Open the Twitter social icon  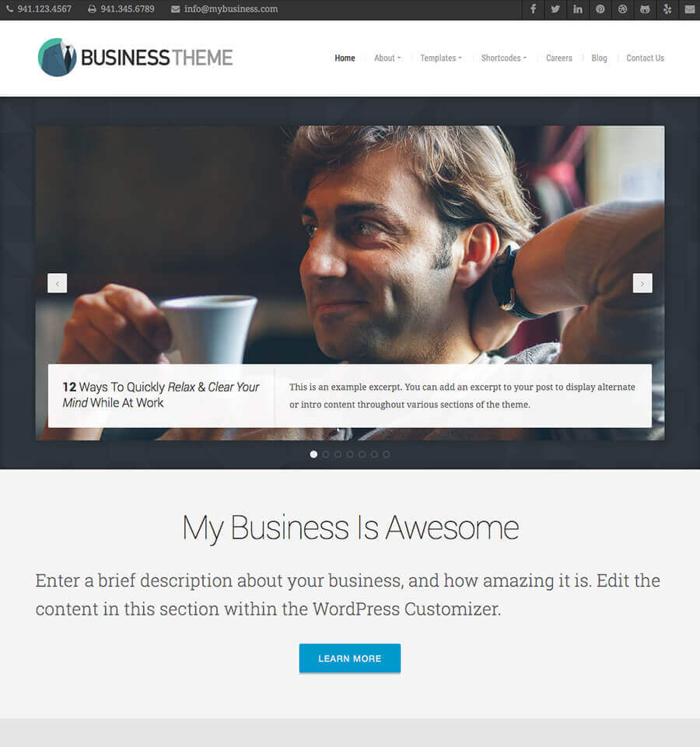[x=555, y=9]
